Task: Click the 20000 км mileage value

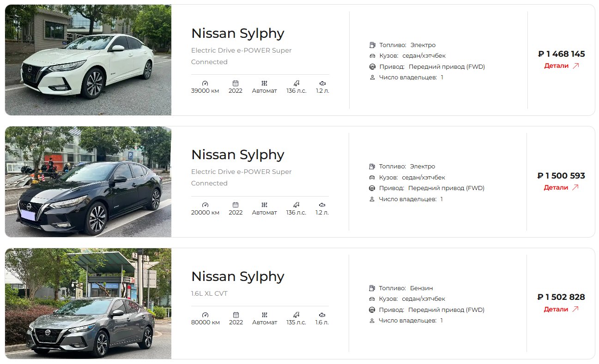Action: click(x=205, y=213)
